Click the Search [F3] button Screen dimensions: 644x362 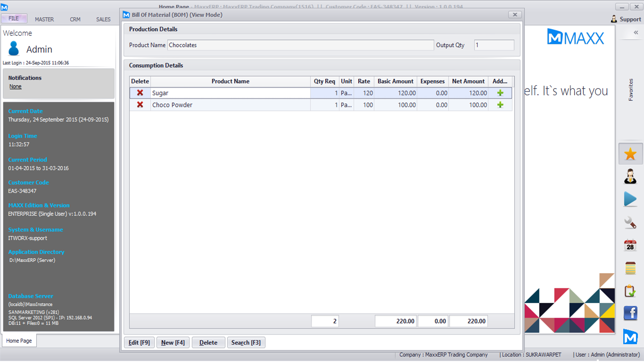[246, 343]
